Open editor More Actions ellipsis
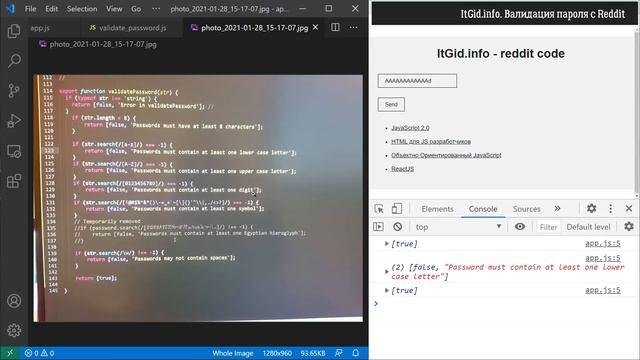This screenshot has width=640, height=360. (353, 27)
